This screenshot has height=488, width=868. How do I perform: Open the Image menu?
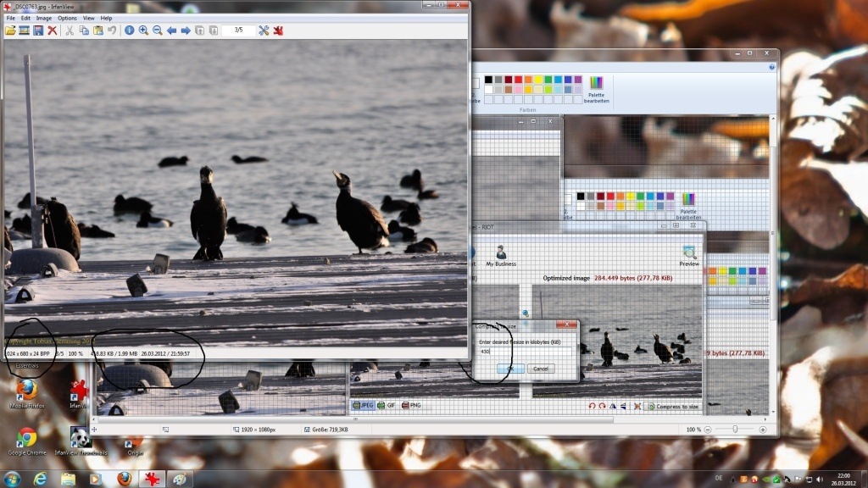tap(44, 19)
